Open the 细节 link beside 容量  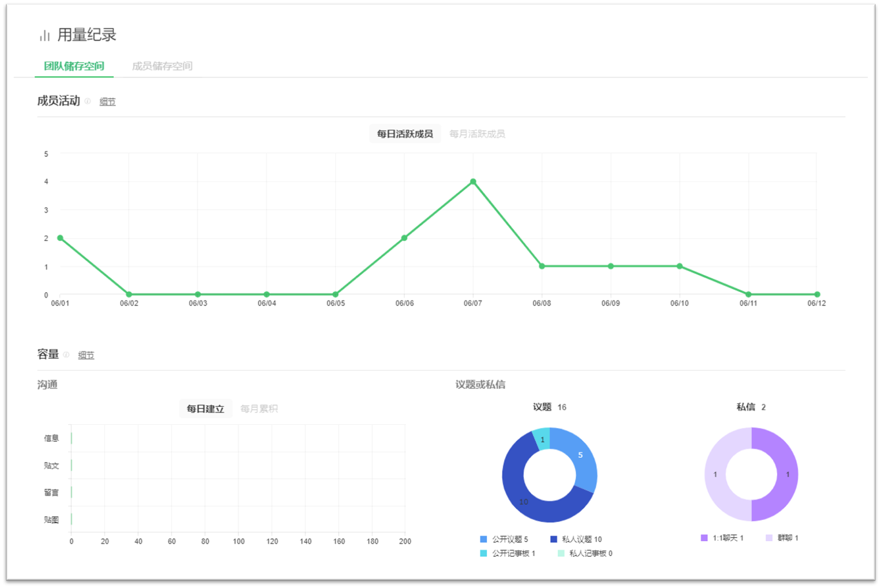[86, 356]
